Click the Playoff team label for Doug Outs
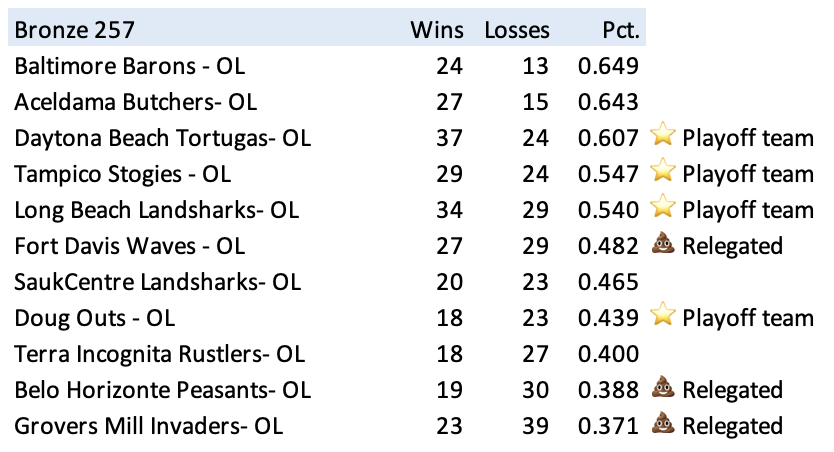The image size is (834, 452). click(x=747, y=318)
